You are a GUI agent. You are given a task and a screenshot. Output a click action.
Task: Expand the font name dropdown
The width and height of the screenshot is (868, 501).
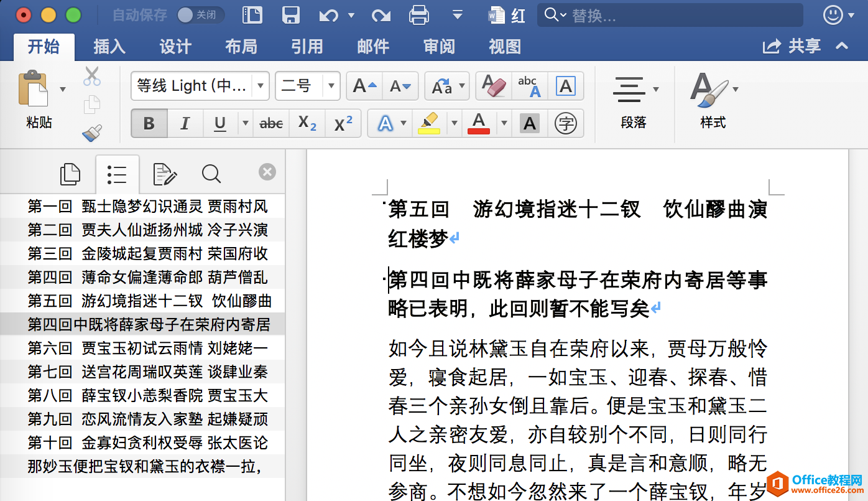[261, 86]
